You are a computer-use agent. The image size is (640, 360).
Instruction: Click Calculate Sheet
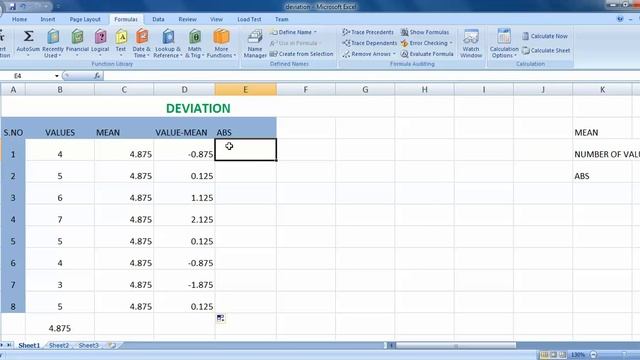pos(546,50)
